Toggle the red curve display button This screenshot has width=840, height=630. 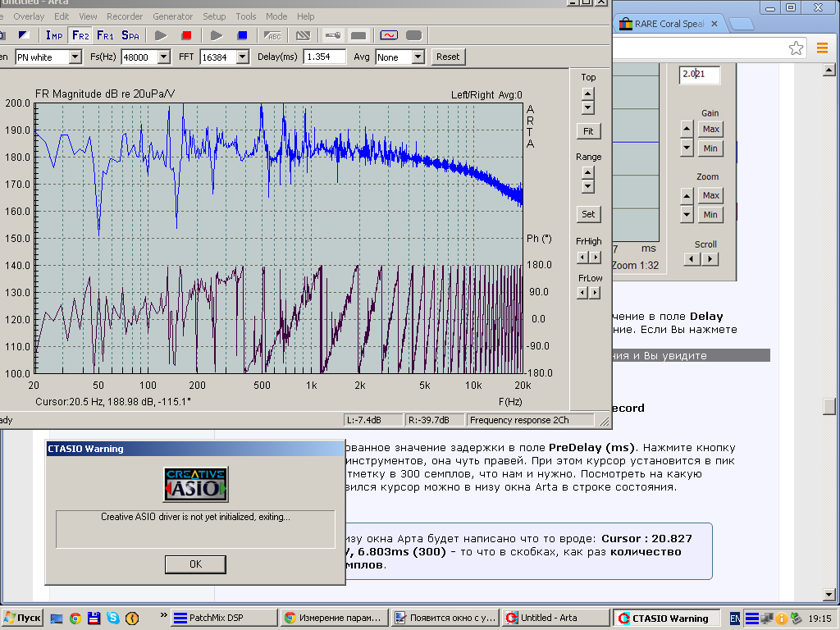[387, 35]
